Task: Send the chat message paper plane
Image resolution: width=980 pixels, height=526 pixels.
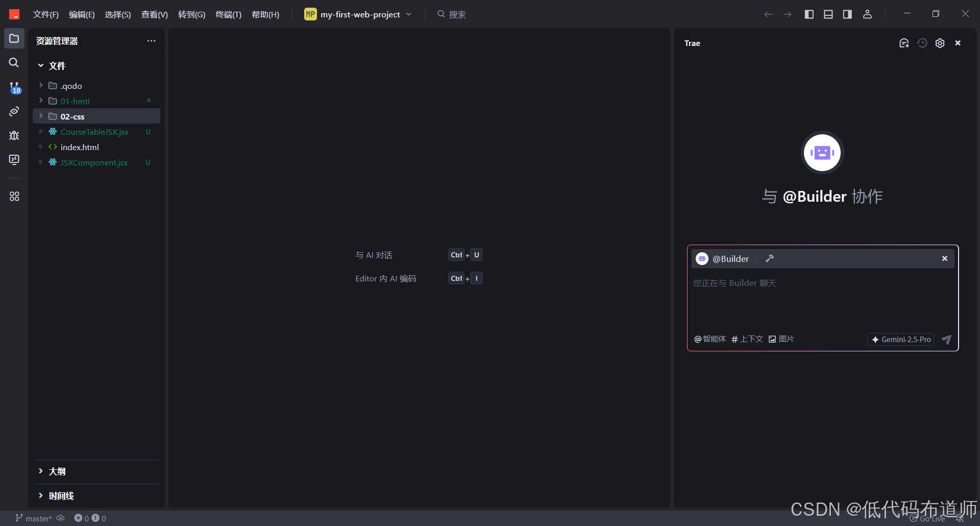Action: [x=946, y=340]
